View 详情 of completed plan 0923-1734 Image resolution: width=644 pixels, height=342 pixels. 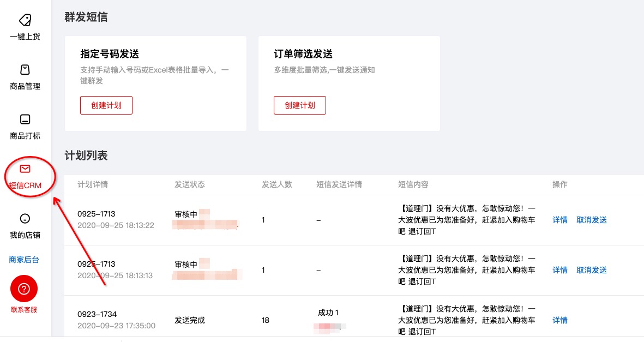click(559, 320)
